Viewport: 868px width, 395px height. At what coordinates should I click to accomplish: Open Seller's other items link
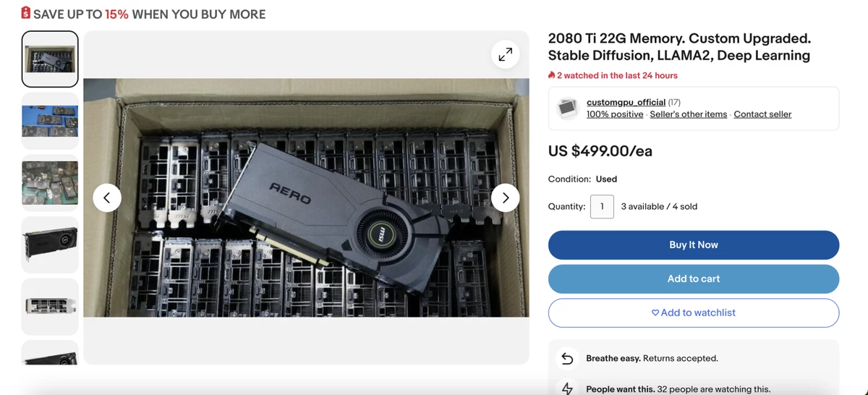tap(689, 114)
